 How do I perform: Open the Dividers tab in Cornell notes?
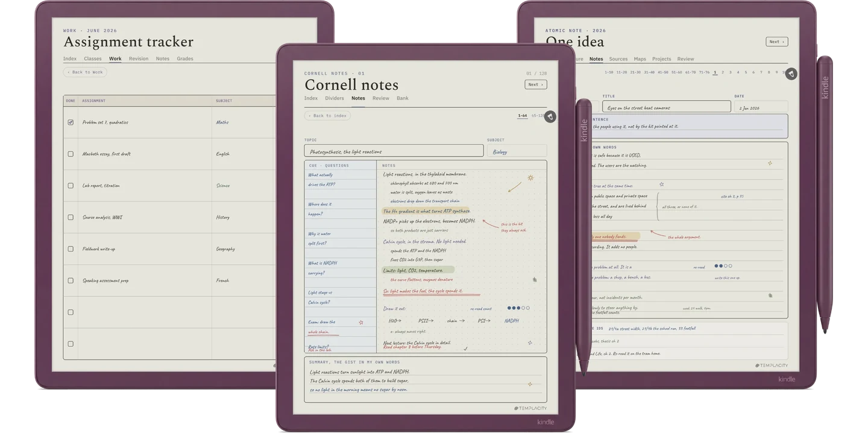coord(335,98)
